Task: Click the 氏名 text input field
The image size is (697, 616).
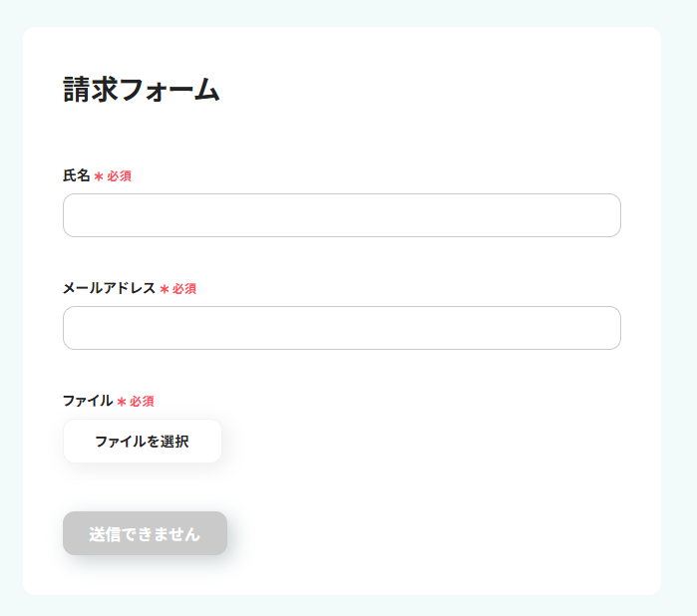Action: (341, 215)
